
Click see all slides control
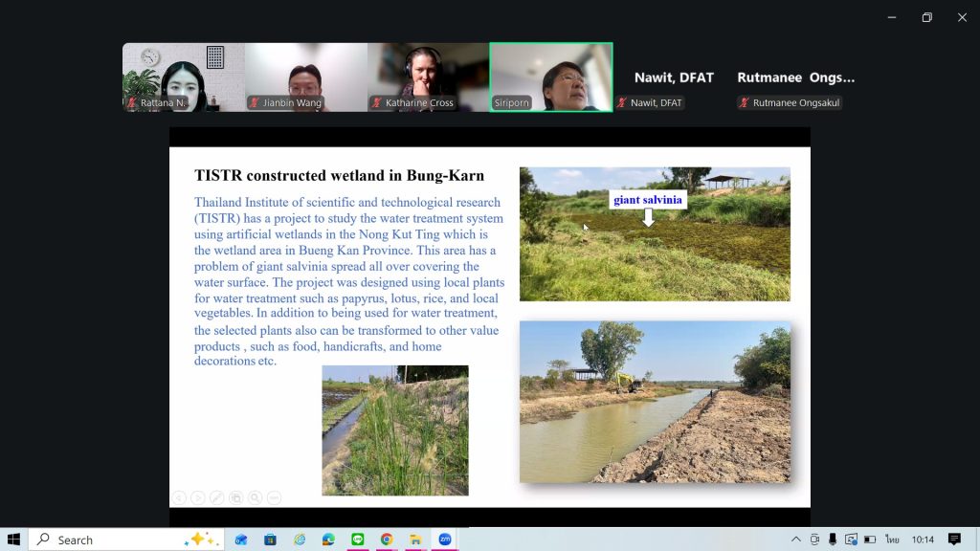pos(235,497)
